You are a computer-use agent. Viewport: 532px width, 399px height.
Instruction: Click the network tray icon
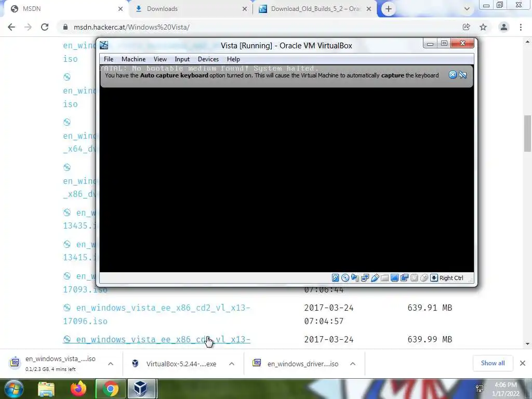pos(480,389)
